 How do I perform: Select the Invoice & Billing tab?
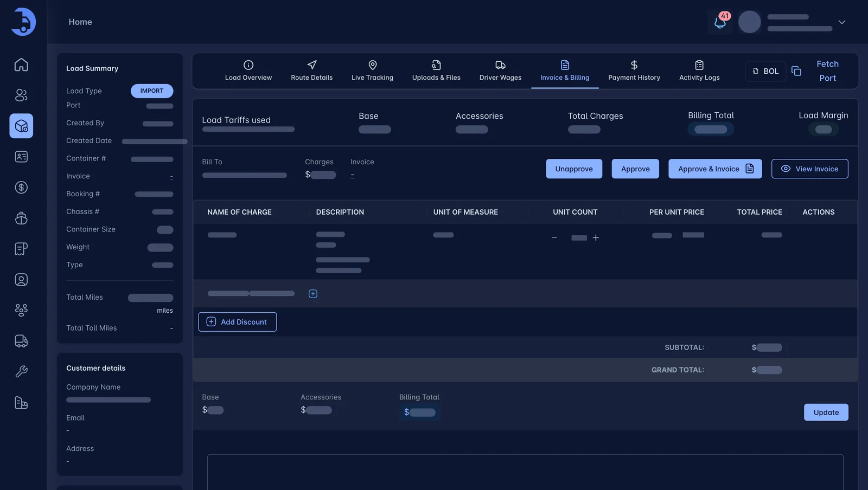565,71
